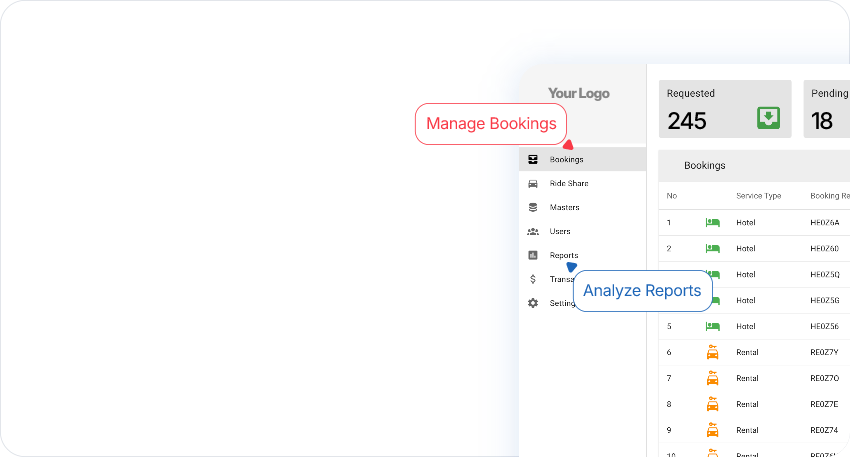Select booking reference RE0Z7Y in row 6

(824, 352)
